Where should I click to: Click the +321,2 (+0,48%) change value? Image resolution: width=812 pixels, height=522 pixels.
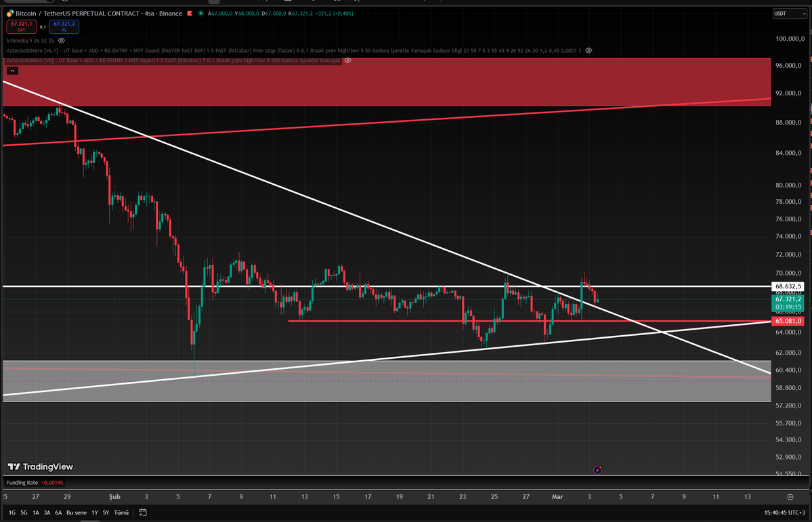[334, 14]
